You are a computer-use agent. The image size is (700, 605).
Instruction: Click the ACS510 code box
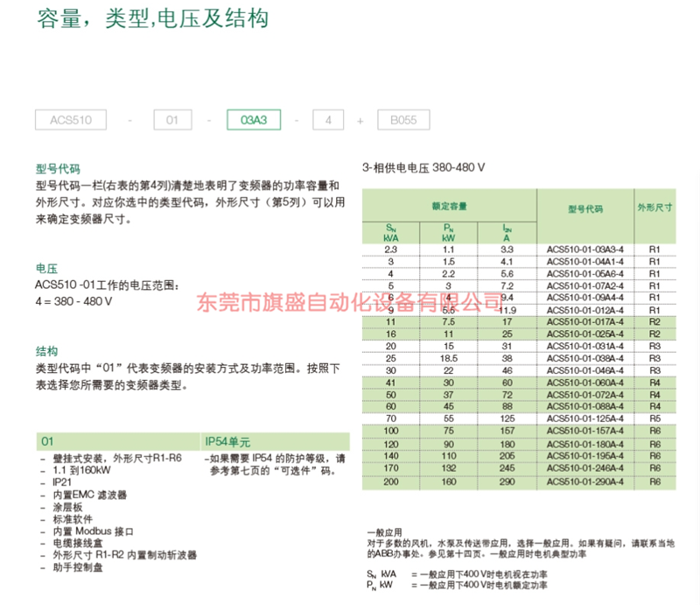[70, 120]
